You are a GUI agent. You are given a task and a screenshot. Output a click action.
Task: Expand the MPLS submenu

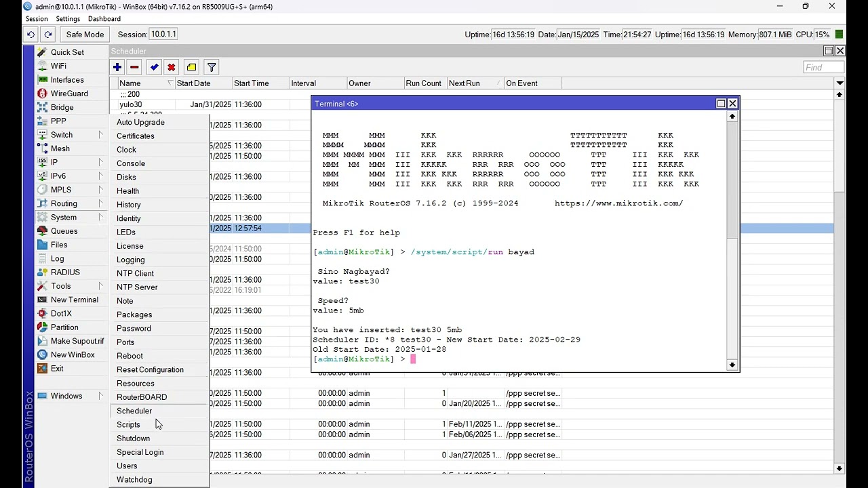tap(71, 190)
